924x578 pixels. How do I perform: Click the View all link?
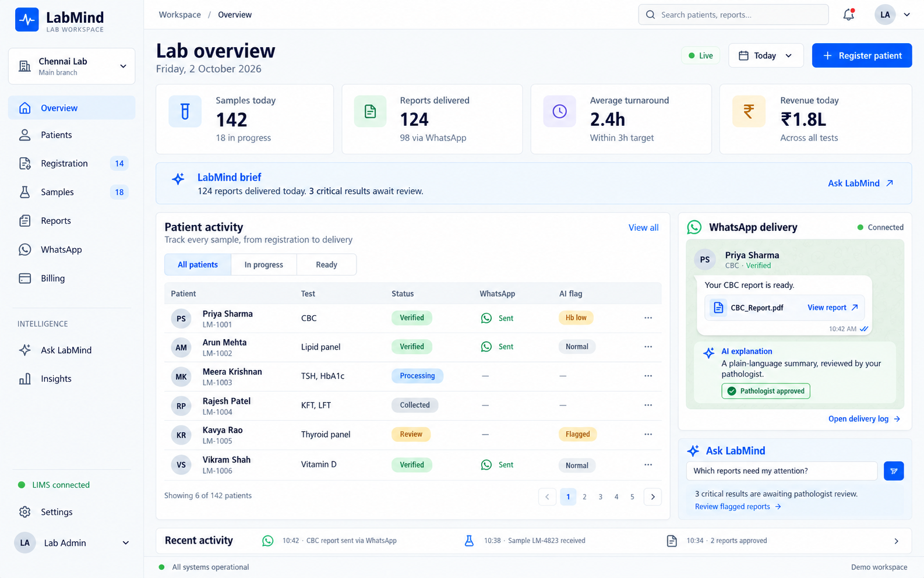click(x=643, y=228)
